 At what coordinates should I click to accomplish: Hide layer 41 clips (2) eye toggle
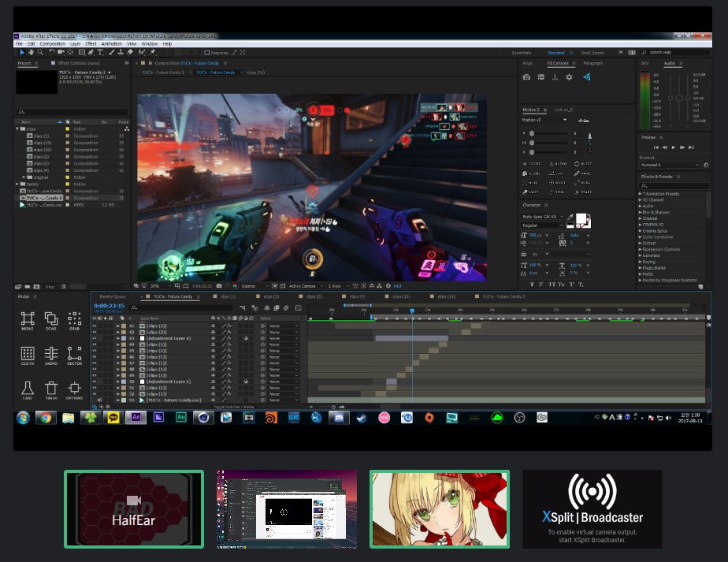[x=95, y=326]
